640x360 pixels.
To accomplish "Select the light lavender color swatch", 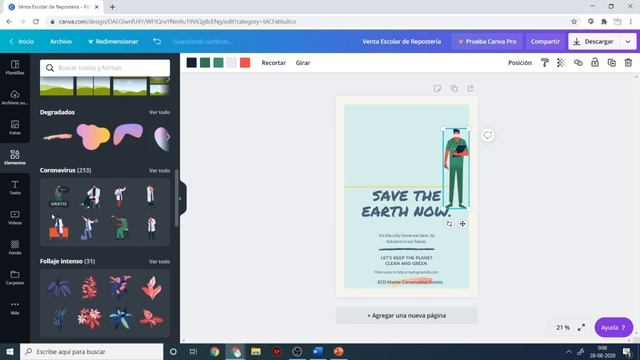I will coord(231,62).
